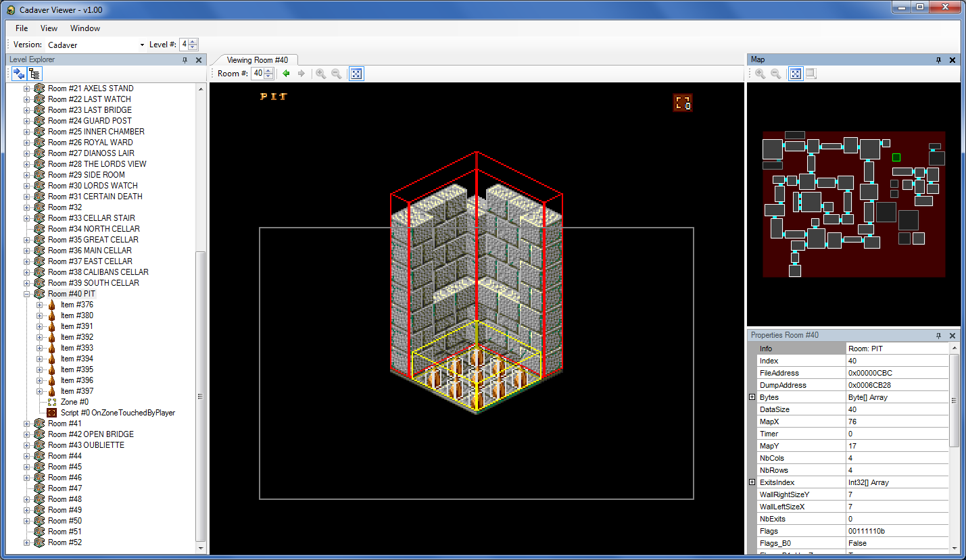Image resolution: width=966 pixels, height=560 pixels.
Task: Select the Viewing Room #40 tab
Action: (x=257, y=60)
